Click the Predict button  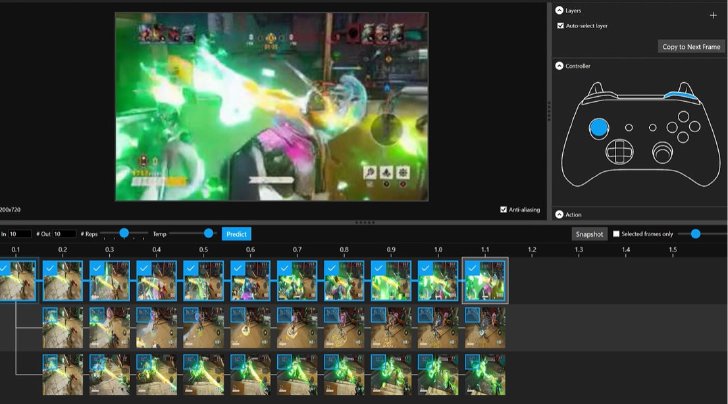click(236, 234)
